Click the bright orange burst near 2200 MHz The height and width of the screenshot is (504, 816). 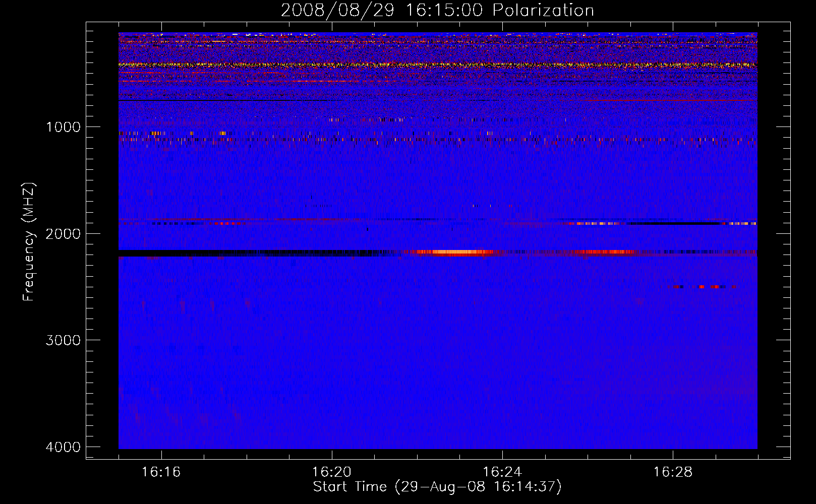coord(451,253)
